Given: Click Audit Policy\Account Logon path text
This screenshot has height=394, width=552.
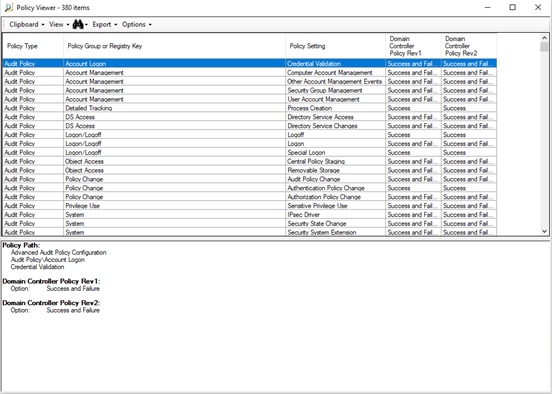Looking at the screenshot, I should click(48, 260).
